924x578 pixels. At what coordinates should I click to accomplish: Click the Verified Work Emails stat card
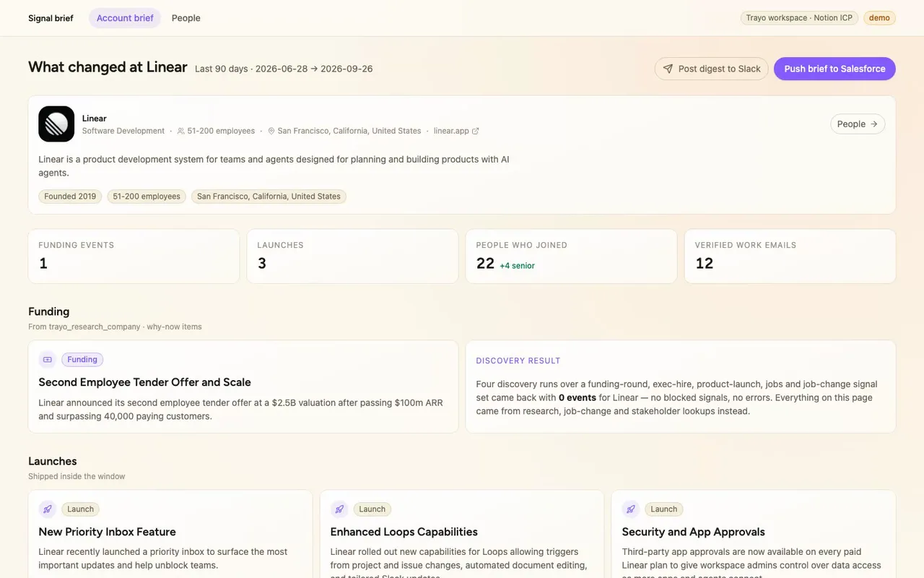click(790, 256)
